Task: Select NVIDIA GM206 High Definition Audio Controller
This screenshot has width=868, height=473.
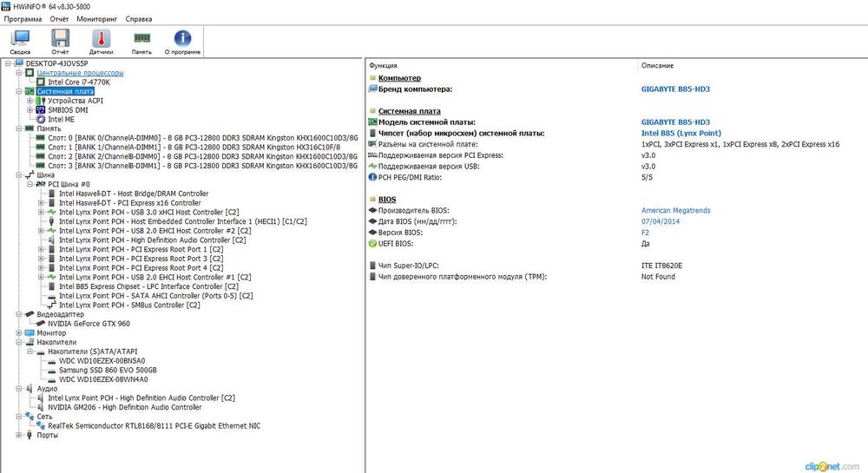Action: point(124,407)
